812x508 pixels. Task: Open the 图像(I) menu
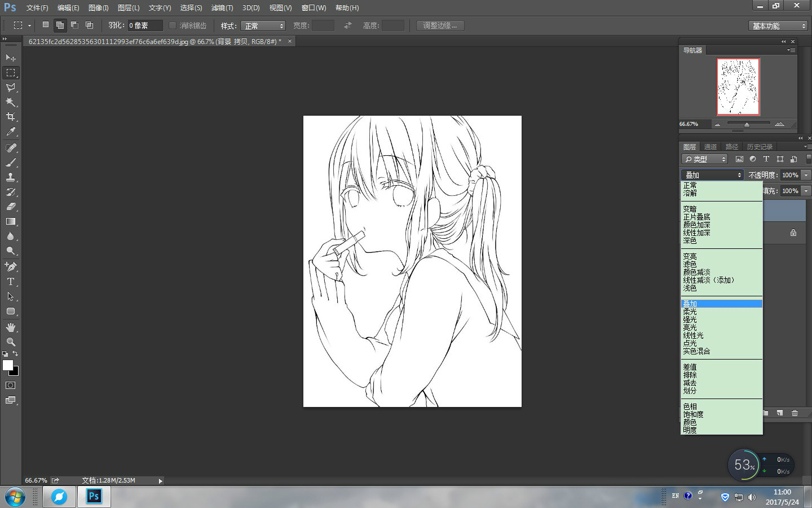[98, 8]
